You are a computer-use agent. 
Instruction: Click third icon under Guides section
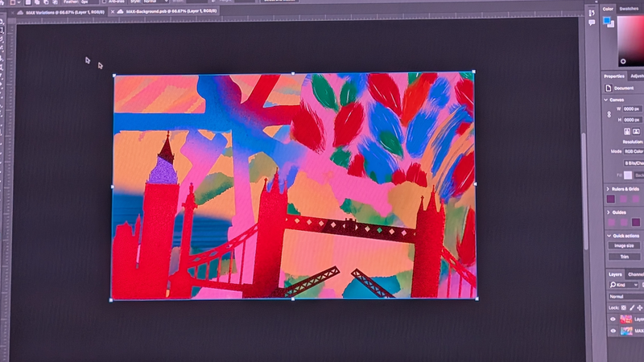[x=636, y=222]
